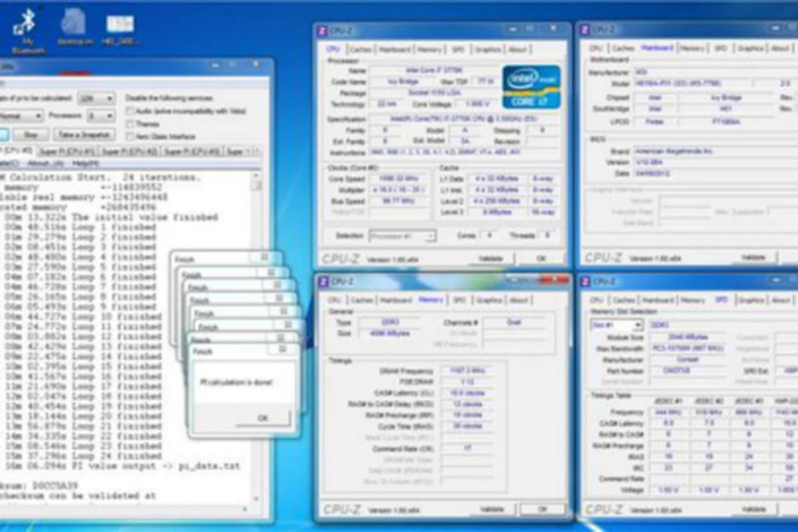The height and width of the screenshot is (532, 798).
Task: Click the Validate button in CPU-Z
Action: pos(490,258)
